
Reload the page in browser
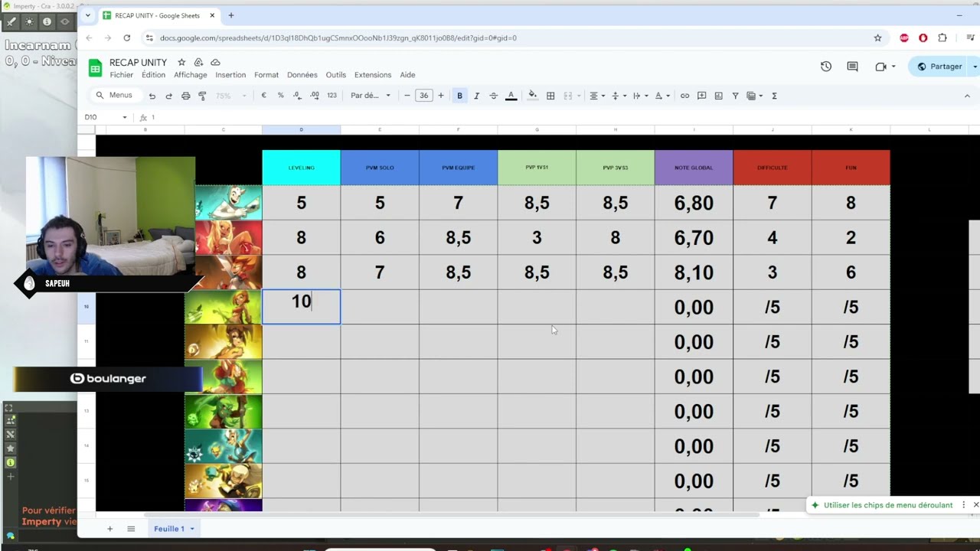tap(126, 37)
